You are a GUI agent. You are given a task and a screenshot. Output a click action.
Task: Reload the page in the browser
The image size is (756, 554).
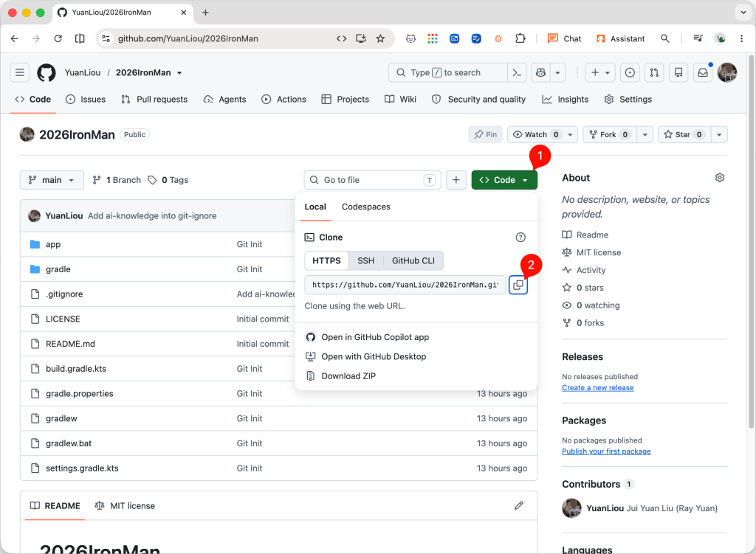(x=58, y=38)
